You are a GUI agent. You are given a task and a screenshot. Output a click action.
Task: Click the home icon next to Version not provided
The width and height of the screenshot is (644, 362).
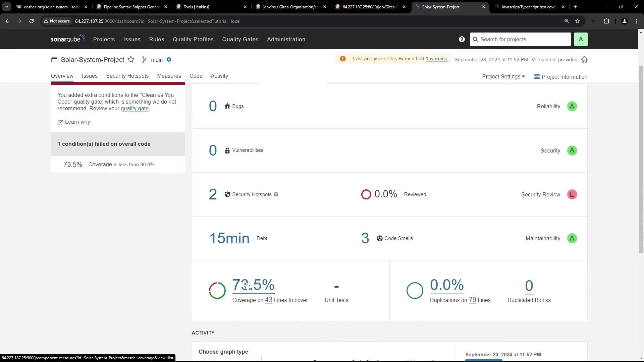tap(584, 60)
